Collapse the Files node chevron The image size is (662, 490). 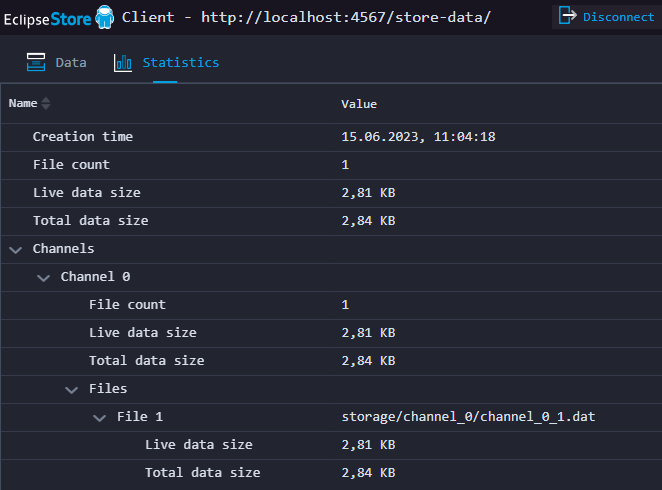71,390
